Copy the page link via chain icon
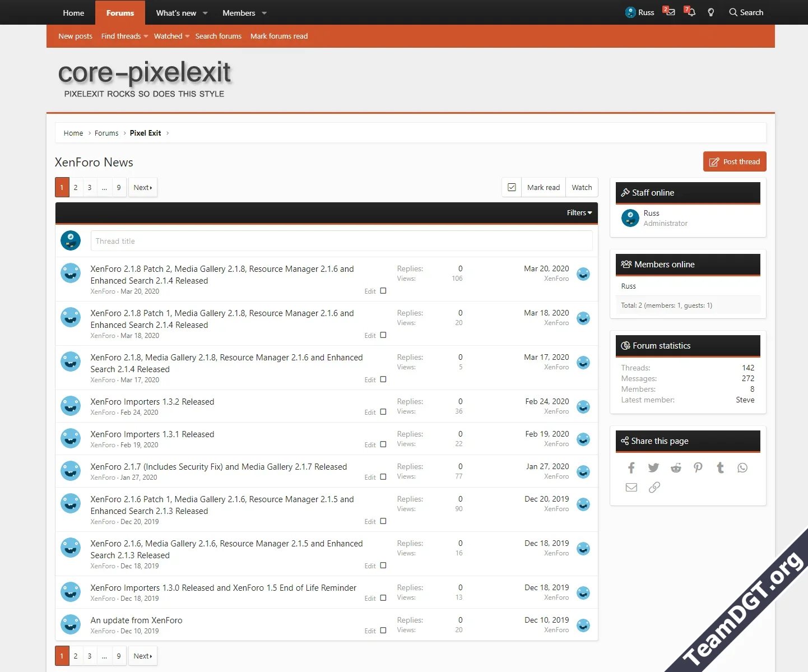This screenshot has width=808, height=672. coord(654,488)
